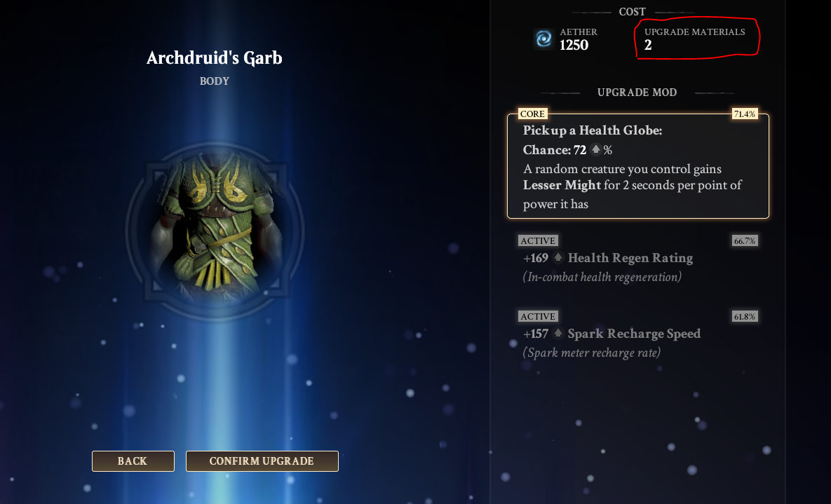Select the Health Regen Rating mod

coord(638,259)
